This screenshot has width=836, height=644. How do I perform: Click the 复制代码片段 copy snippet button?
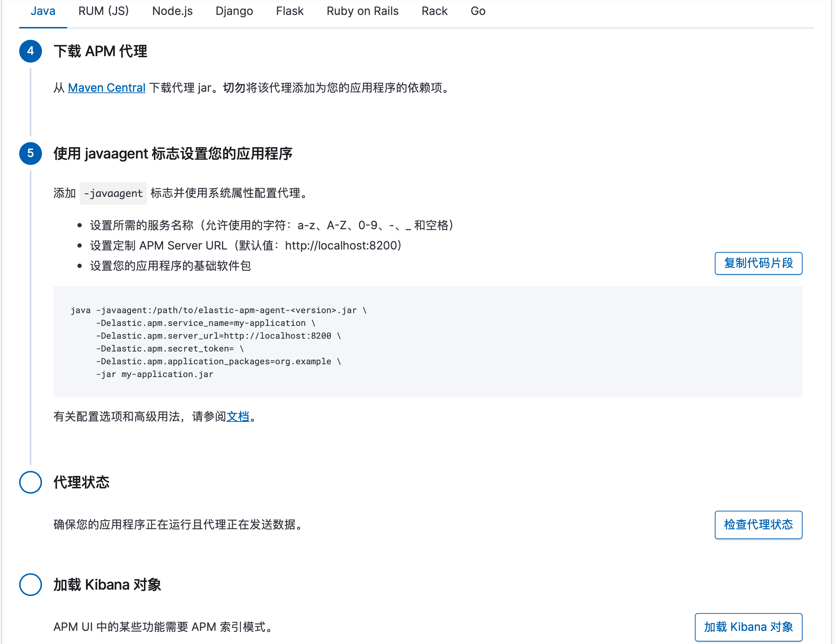pos(758,263)
